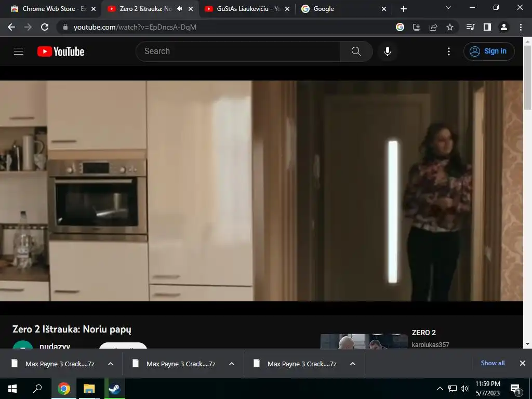The width and height of the screenshot is (532, 399).
Task: Open the ZERO 2 video thumbnail
Action: pyautogui.click(x=364, y=341)
